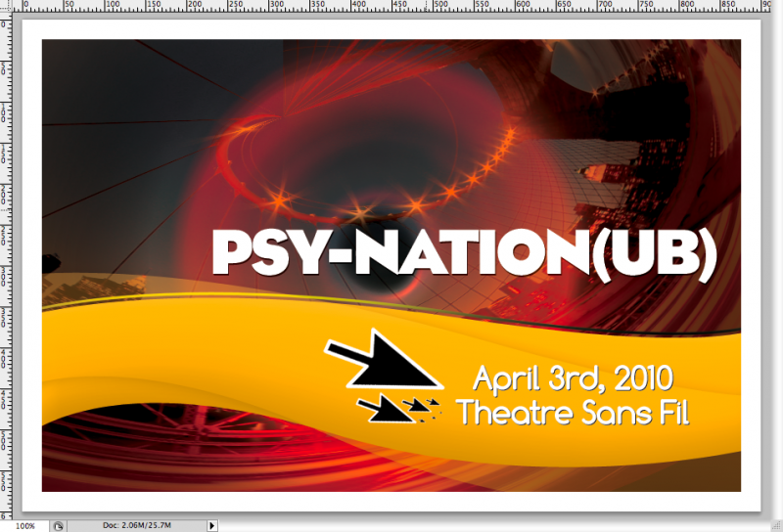Click the window resize grip corner
Screen dimensions: 783x532
click(777, 525)
